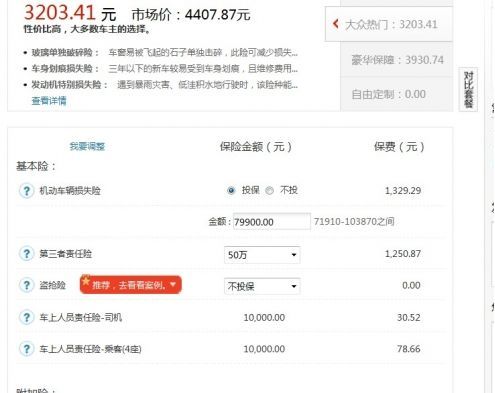Open help icon for 第三者责任险

tap(26, 254)
